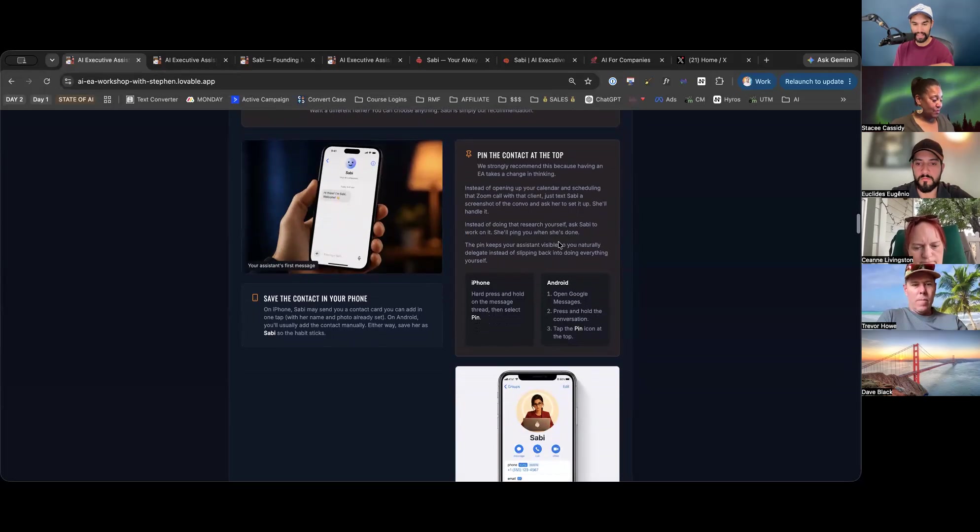Expand the $$$ bookmark folder
980x532 pixels.
click(510, 100)
